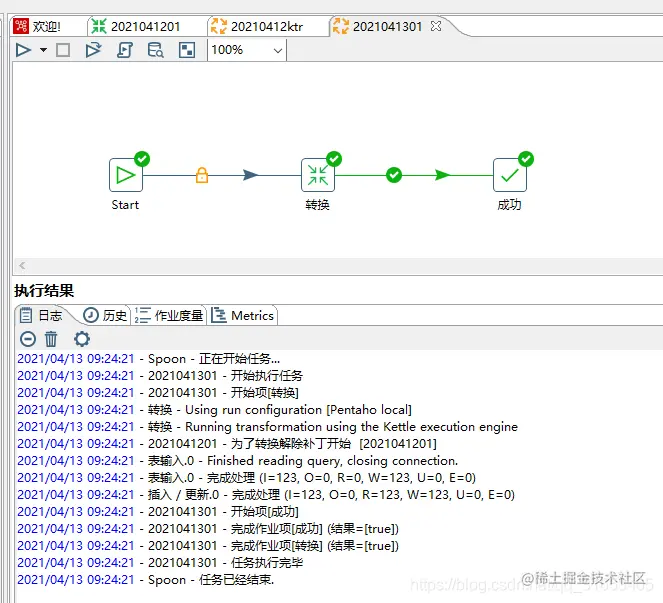Clear the log with trash icon
The image size is (663, 603).
pos(51,339)
